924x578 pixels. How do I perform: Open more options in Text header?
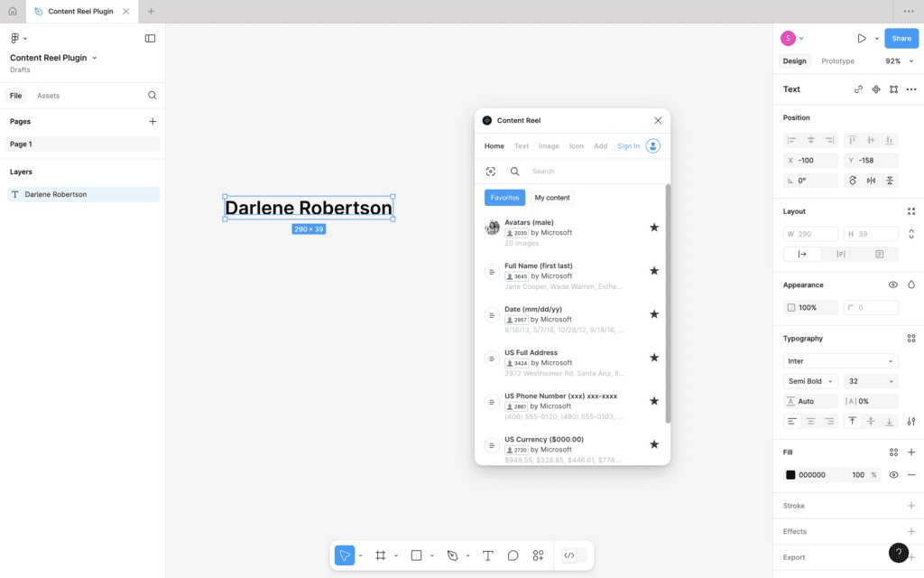coord(911,89)
